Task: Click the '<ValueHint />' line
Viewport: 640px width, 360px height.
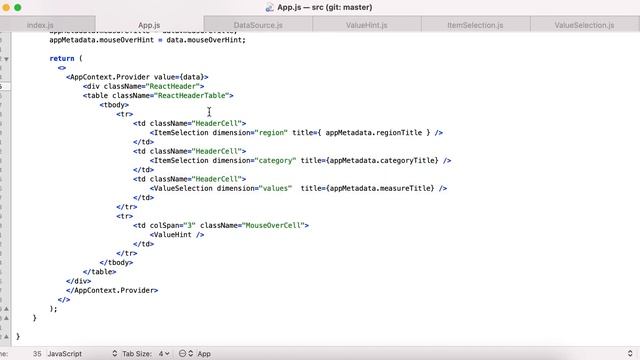Action: pos(177,235)
